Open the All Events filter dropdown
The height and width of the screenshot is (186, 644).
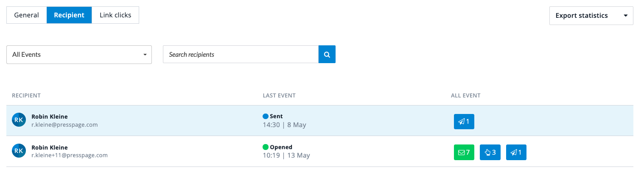(x=79, y=55)
